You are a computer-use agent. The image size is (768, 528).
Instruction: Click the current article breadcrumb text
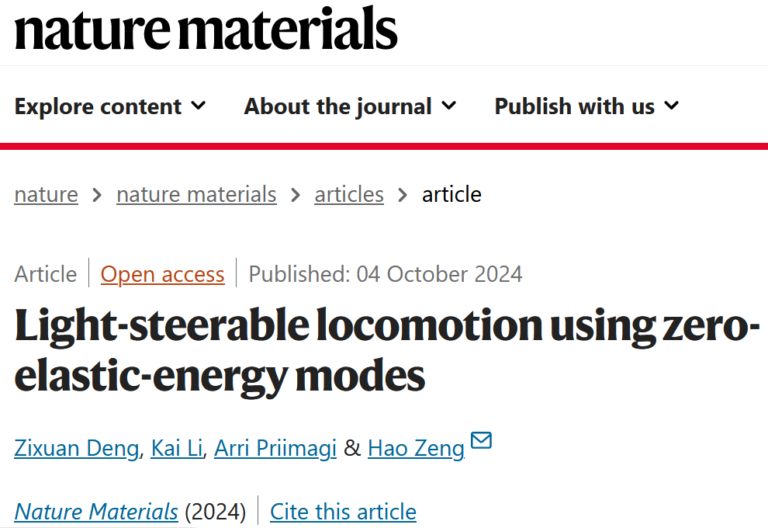[452, 194]
